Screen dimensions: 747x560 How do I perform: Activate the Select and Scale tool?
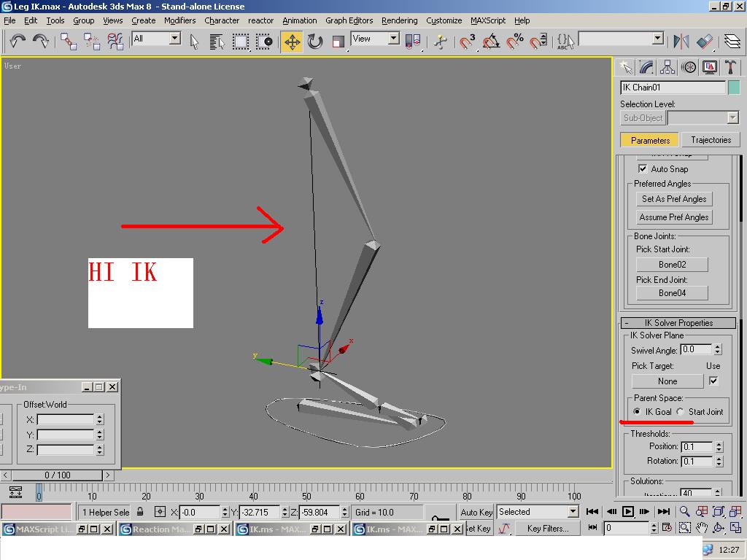338,42
